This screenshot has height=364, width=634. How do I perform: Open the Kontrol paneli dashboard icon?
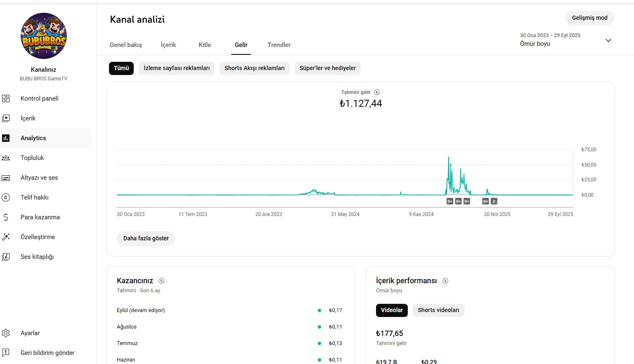pos(6,99)
